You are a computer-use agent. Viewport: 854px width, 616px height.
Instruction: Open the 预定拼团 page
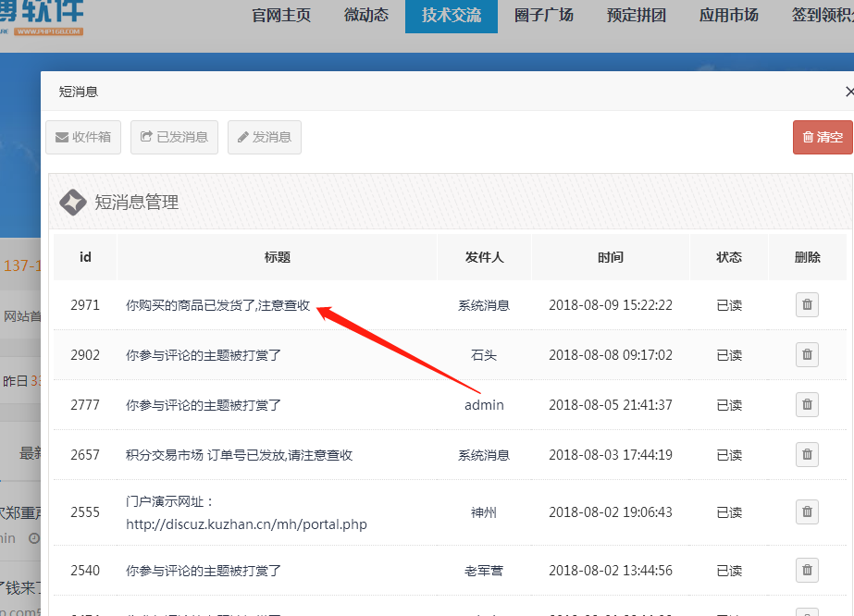click(636, 15)
